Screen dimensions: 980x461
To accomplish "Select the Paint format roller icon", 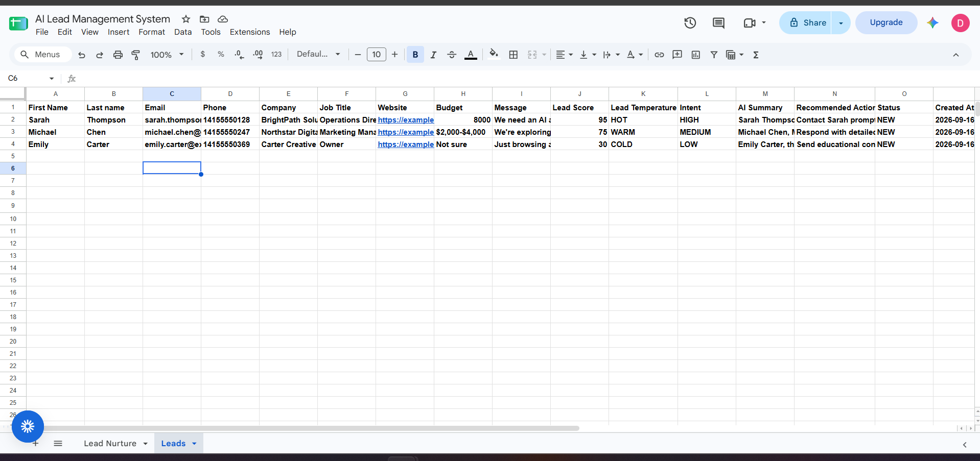I will coord(136,55).
